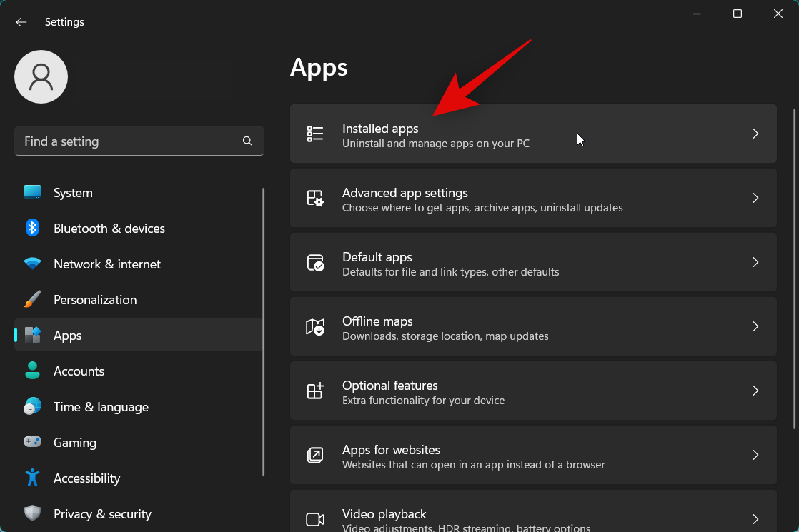Open Privacy & security shield icon

33,513
